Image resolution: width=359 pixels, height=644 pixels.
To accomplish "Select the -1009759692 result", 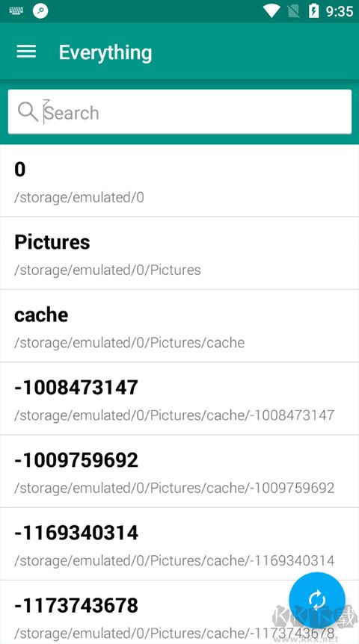I will 179,471.
